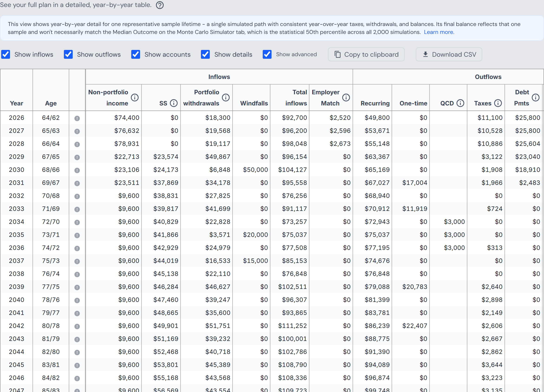Uncheck the Show advanced checkbox
The image size is (544, 392).
267,54
